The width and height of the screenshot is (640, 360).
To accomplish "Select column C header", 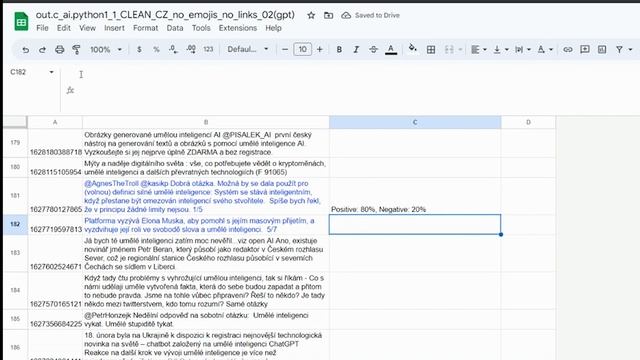I will tap(415, 122).
